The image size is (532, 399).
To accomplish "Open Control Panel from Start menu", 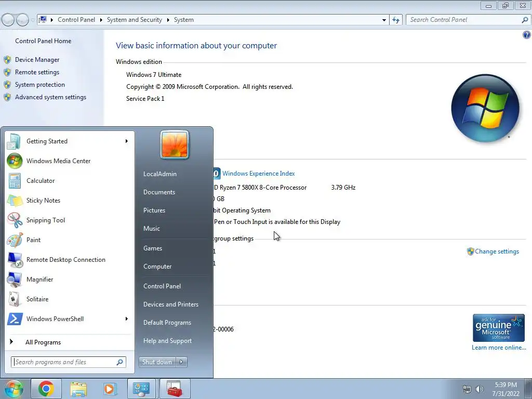I will [162, 286].
